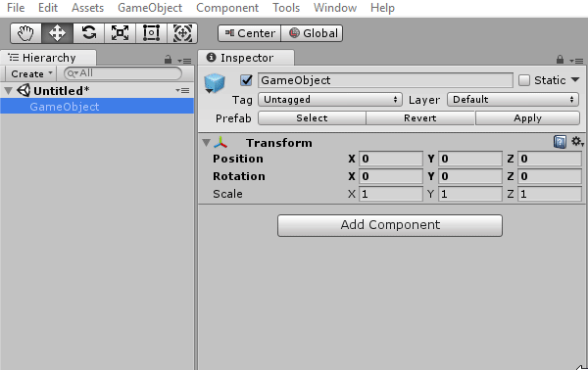Click the Rotation Z field
The image size is (588, 370).
pos(550,176)
